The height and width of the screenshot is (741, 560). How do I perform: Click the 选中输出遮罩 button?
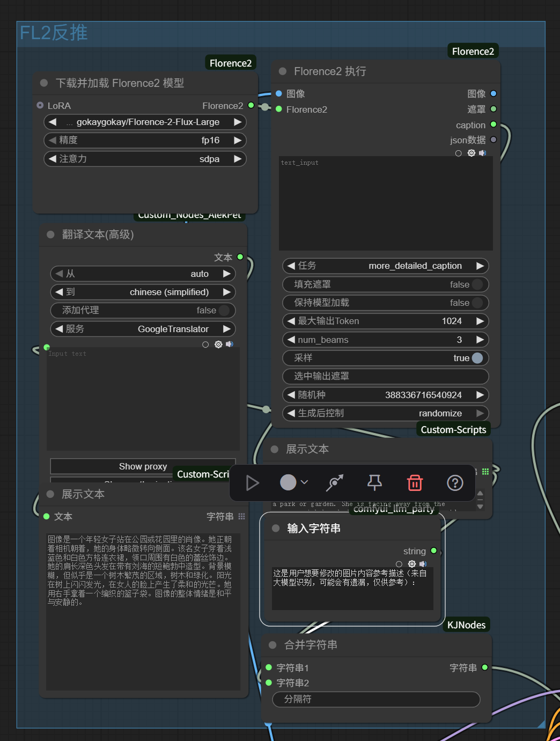pyautogui.click(x=385, y=376)
